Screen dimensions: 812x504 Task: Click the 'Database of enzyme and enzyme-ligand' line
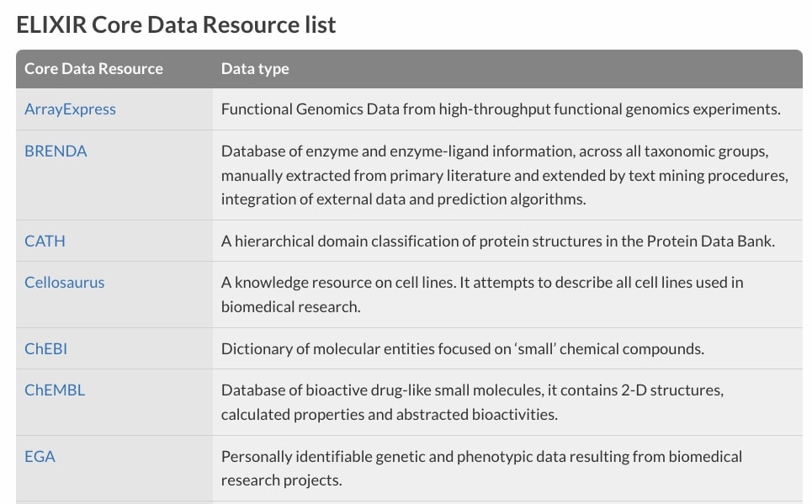click(495, 151)
